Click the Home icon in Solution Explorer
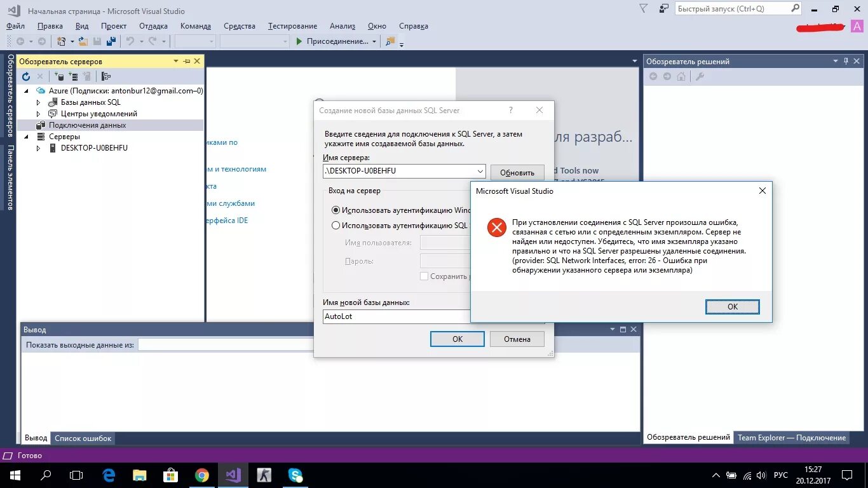Viewport: 868px width, 488px height. 681,76
